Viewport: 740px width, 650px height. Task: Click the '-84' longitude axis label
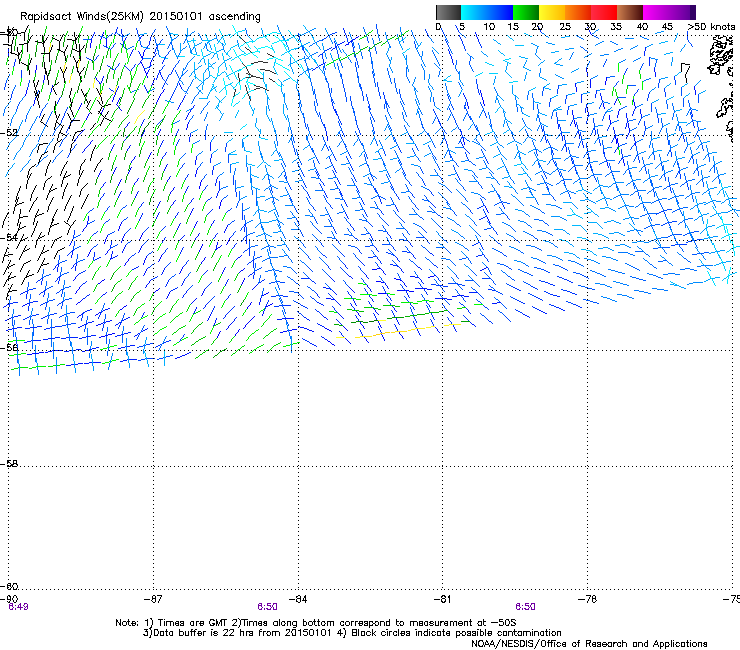pyautogui.click(x=298, y=599)
